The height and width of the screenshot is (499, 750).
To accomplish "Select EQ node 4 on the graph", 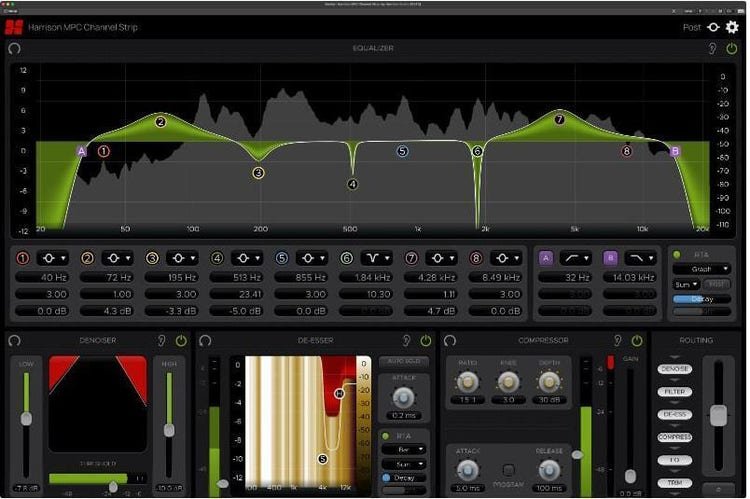I will (353, 184).
